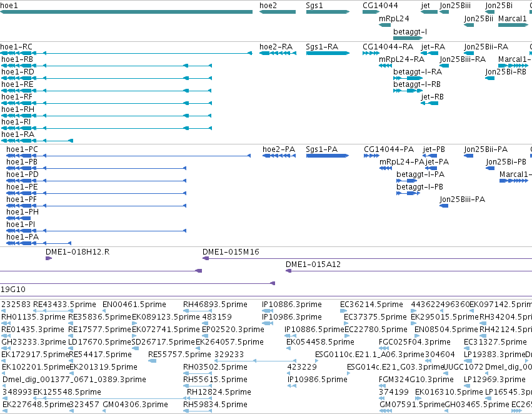Select protein hoe1-PE label

click(x=22, y=187)
